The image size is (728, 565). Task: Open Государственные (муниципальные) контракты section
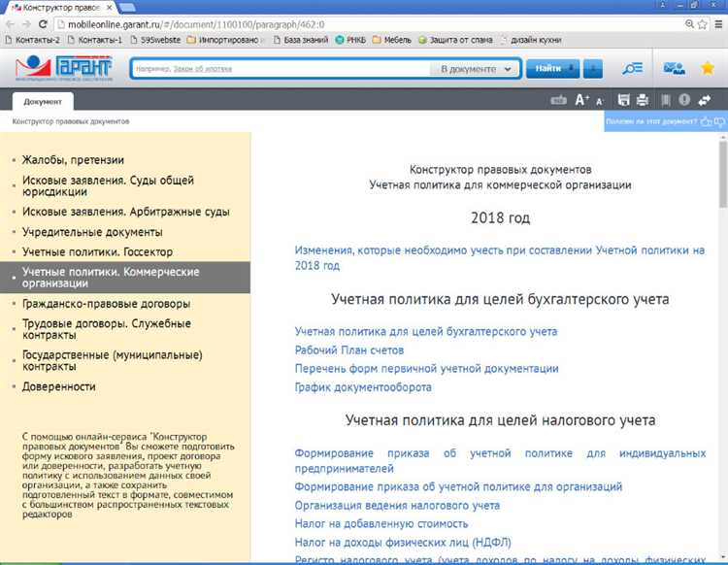point(112,361)
